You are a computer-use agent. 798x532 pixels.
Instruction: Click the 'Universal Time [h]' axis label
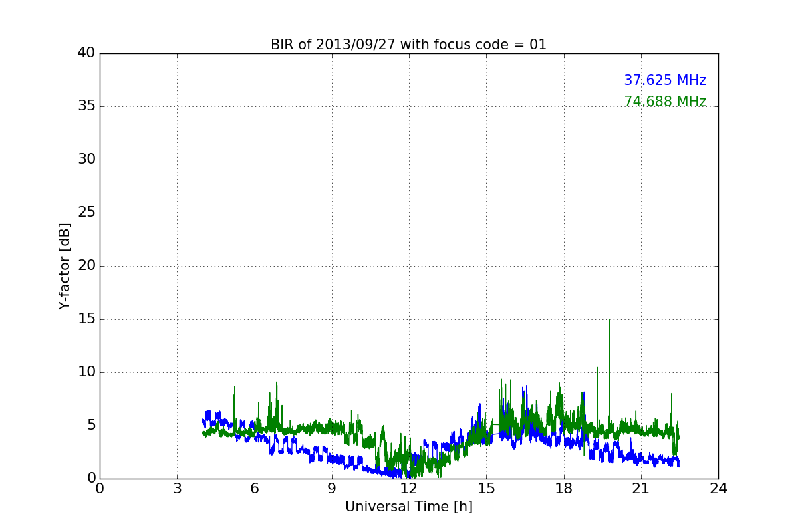click(409, 507)
